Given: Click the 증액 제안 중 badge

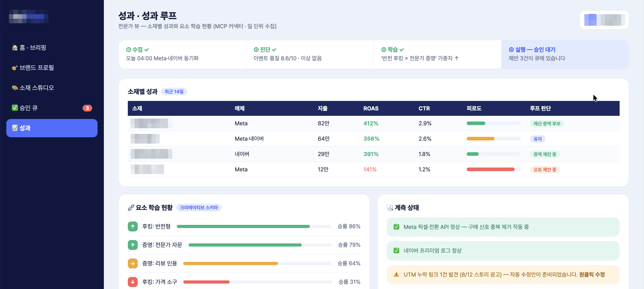Looking at the screenshot, I should (545, 154).
